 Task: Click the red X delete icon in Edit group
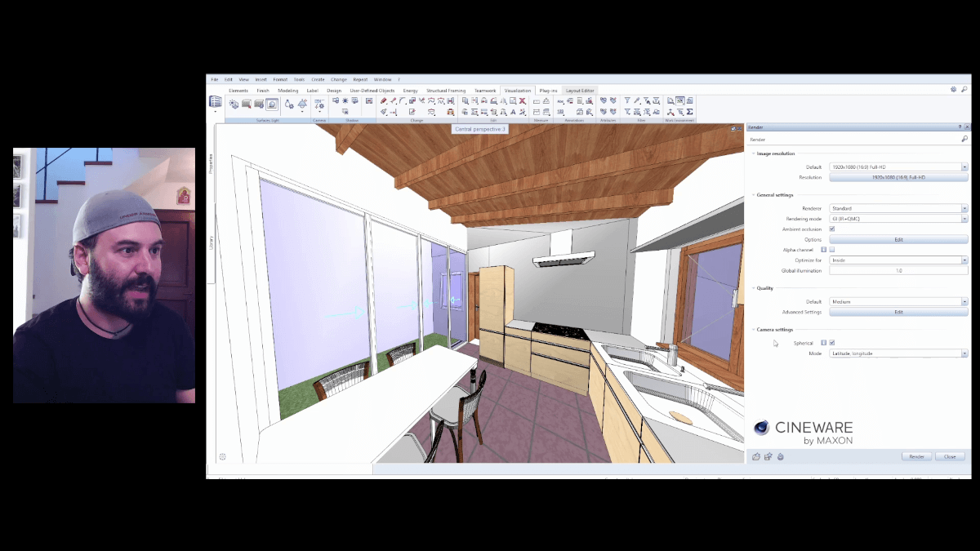click(523, 101)
